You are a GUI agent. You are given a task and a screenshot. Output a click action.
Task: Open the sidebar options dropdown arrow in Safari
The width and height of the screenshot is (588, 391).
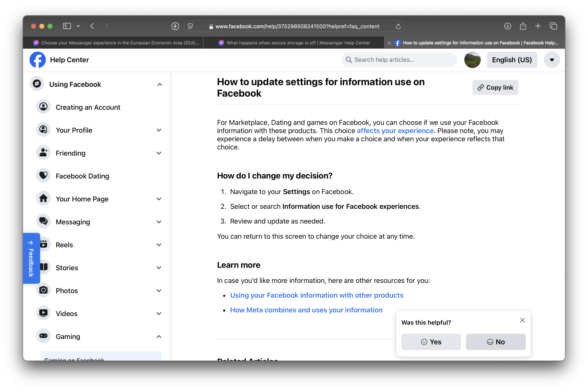click(78, 26)
